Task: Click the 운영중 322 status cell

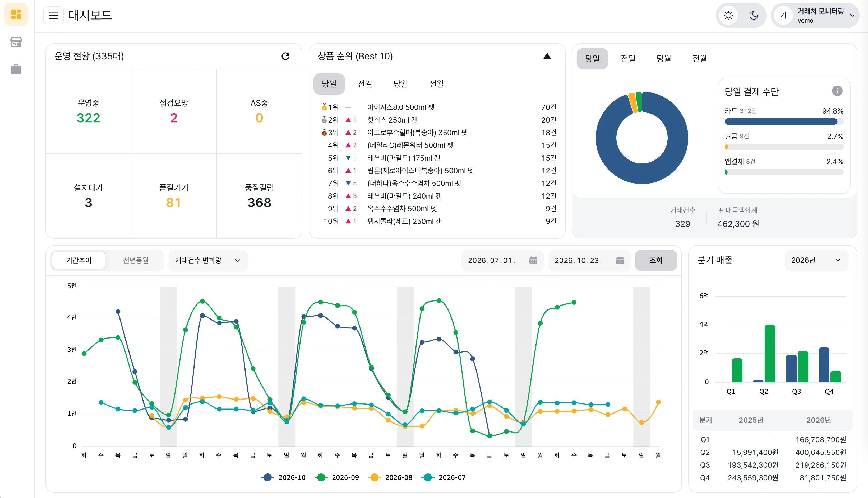Action: [x=88, y=111]
